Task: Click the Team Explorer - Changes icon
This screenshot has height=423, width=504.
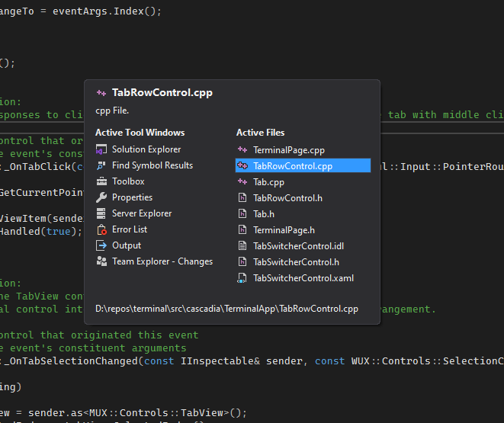Action: point(102,261)
